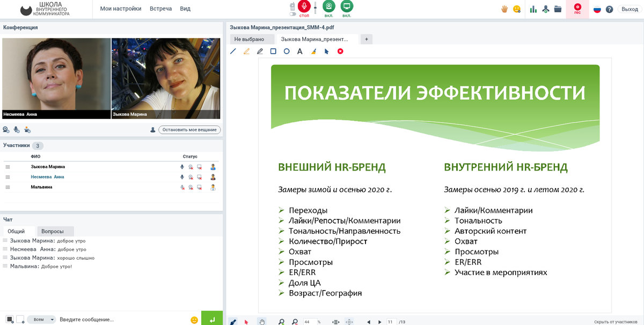Open row menu for Мальвина participant
Screen dimensions: 644x325
[8, 187]
